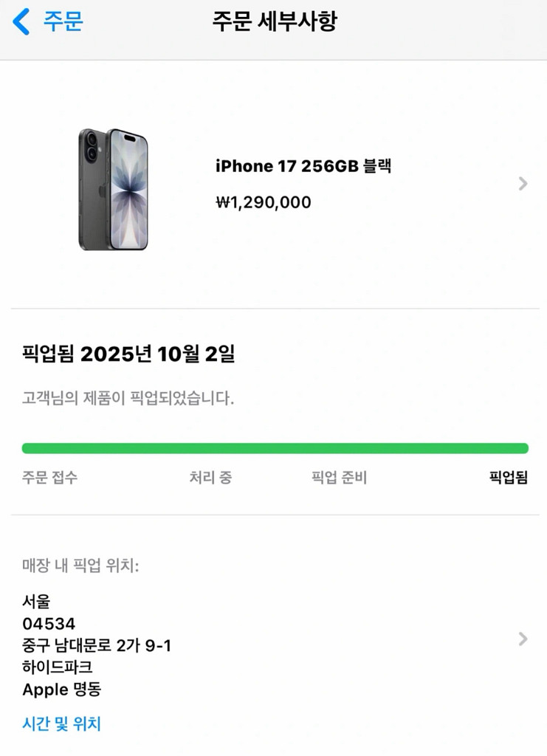
Task: Select the 픽업 준비 progress step
Action: (339, 478)
